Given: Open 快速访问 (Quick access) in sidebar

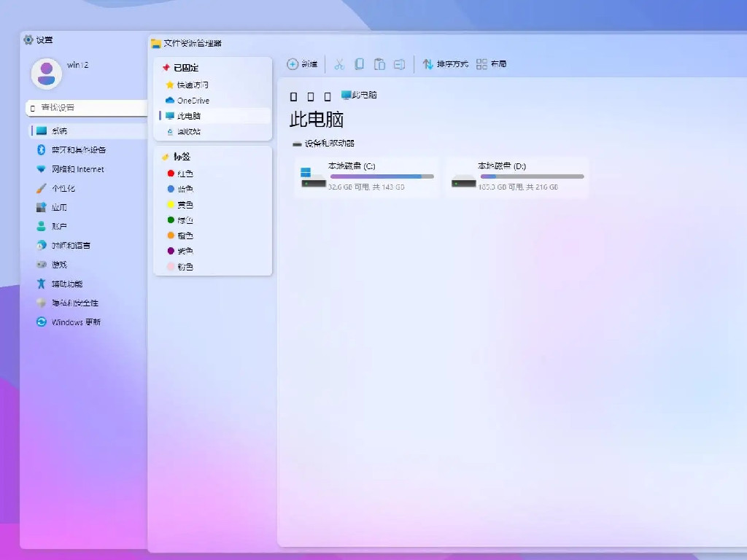Looking at the screenshot, I should 192,85.
